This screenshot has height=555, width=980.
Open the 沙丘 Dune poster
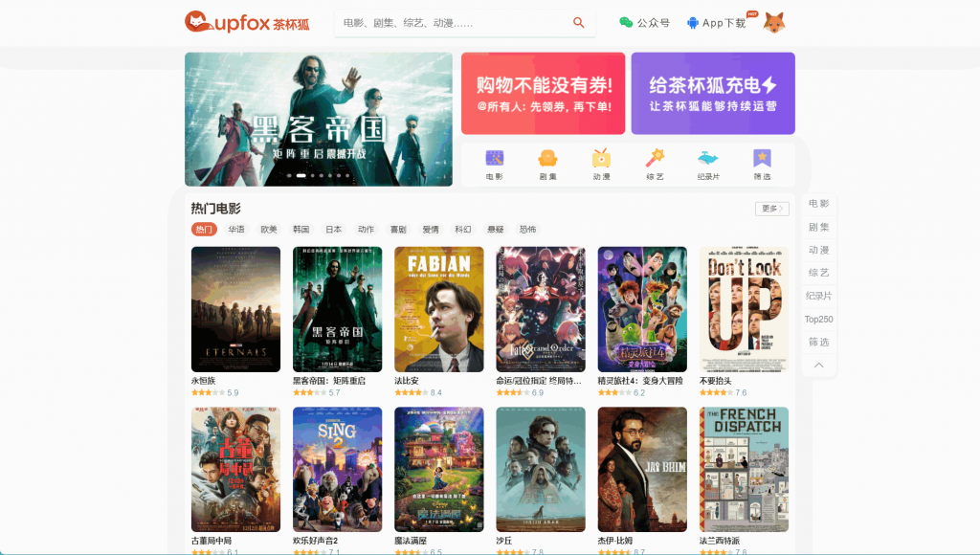(x=541, y=470)
